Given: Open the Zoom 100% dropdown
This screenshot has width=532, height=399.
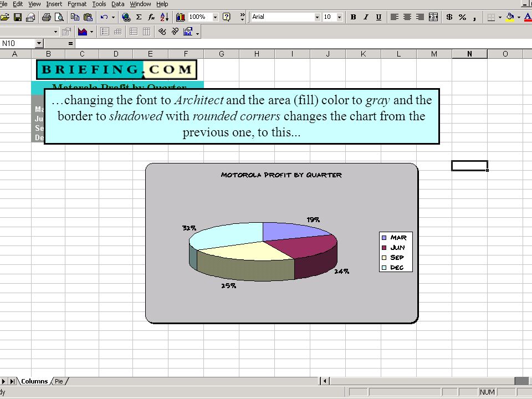Looking at the screenshot, I should tap(215, 17).
